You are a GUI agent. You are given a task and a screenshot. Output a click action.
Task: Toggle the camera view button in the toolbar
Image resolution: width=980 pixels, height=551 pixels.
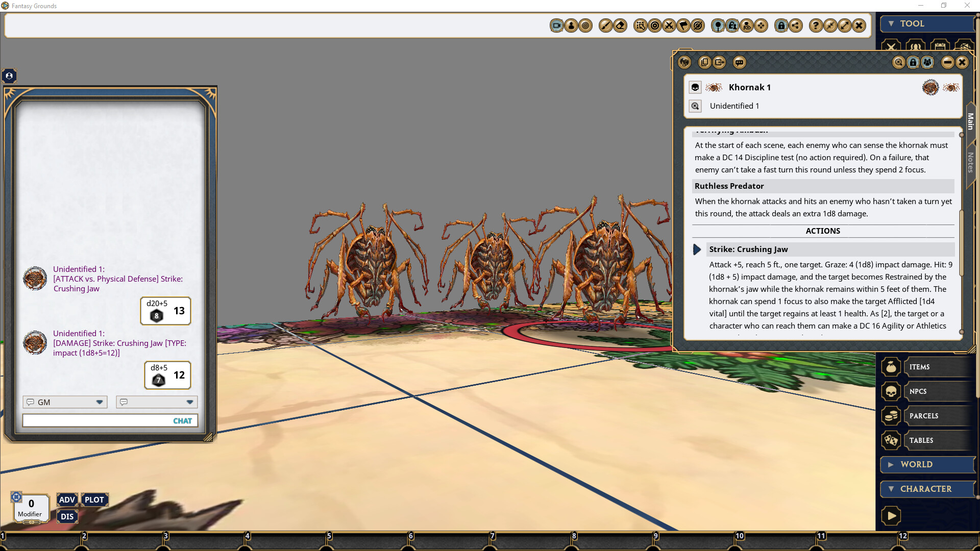coord(556,26)
